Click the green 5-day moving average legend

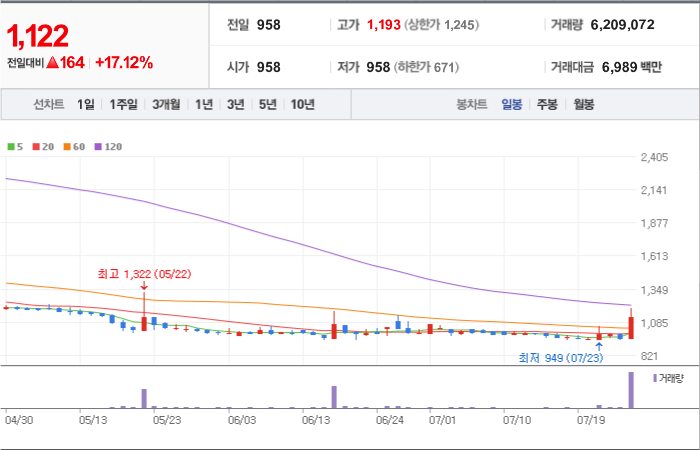click(15, 146)
